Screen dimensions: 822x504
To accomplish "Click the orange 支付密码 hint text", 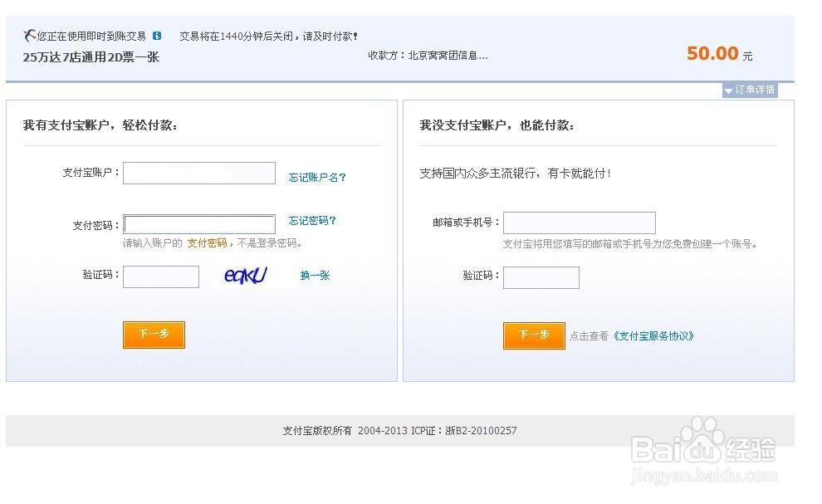I will [207, 242].
